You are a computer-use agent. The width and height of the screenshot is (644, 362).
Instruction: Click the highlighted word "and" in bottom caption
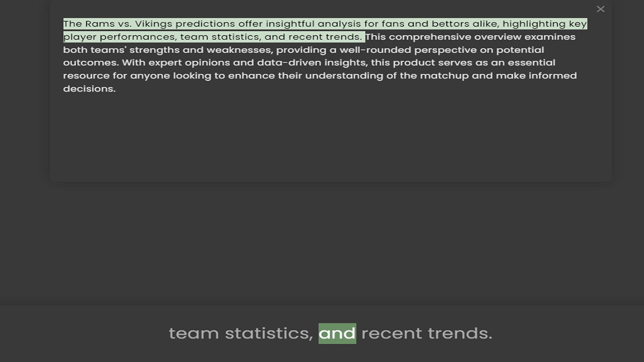pyautogui.click(x=337, y=334)
